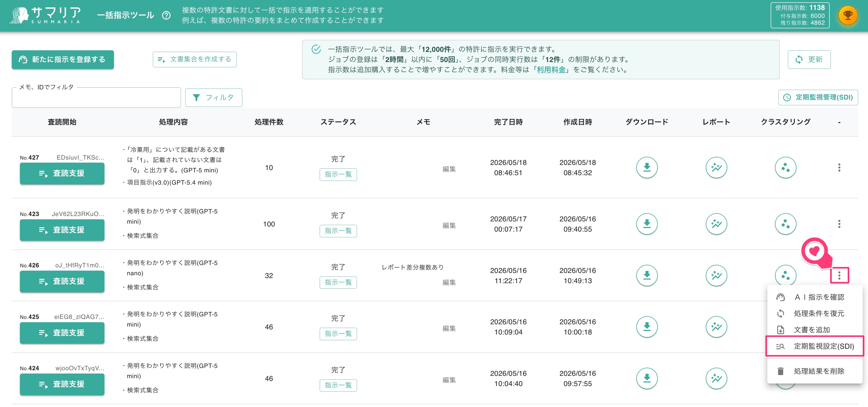Image resolution: width=868 pixels, height=407 pixels.
Task: Click the 完了日時 column header
Action: 508,122
